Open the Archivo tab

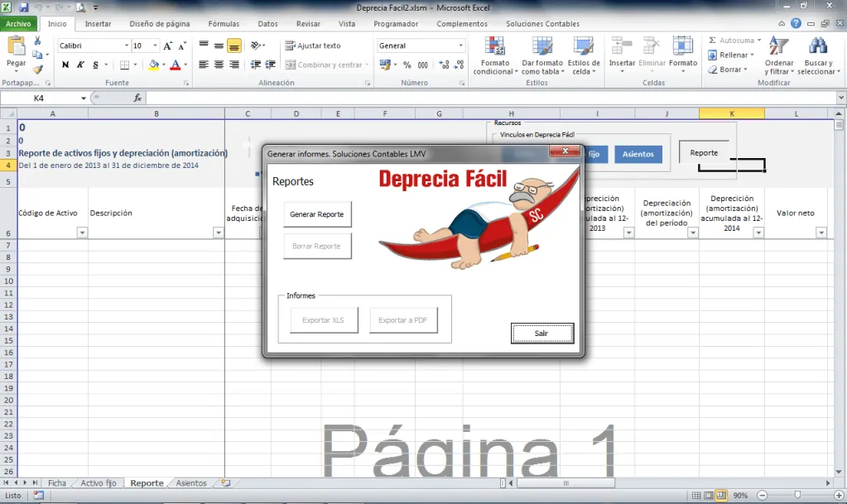[19, 24]
